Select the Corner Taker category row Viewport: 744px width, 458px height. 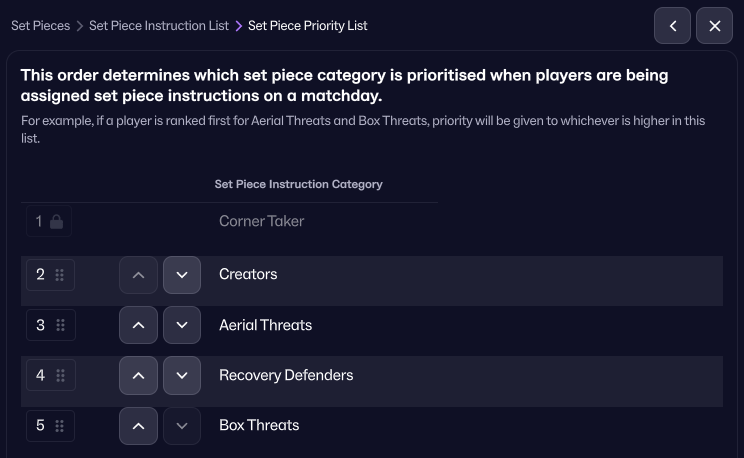(x=261, y=222)
